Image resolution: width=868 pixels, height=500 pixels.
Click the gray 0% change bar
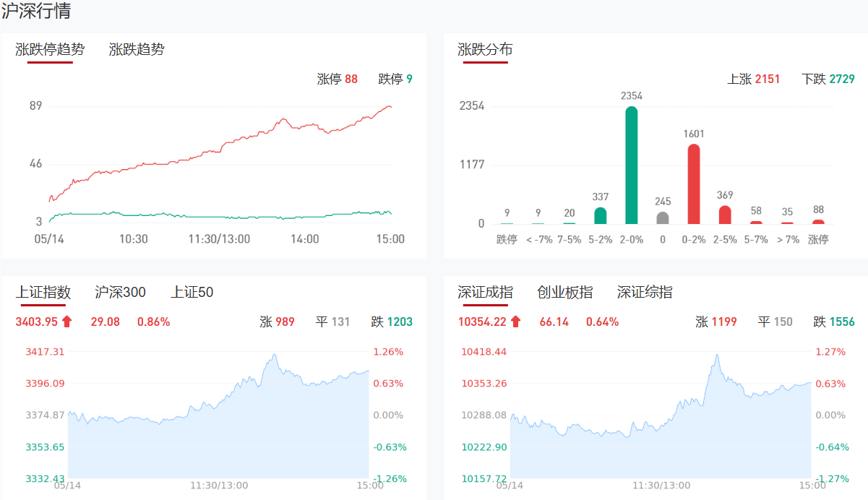click(x=663, y=217)
